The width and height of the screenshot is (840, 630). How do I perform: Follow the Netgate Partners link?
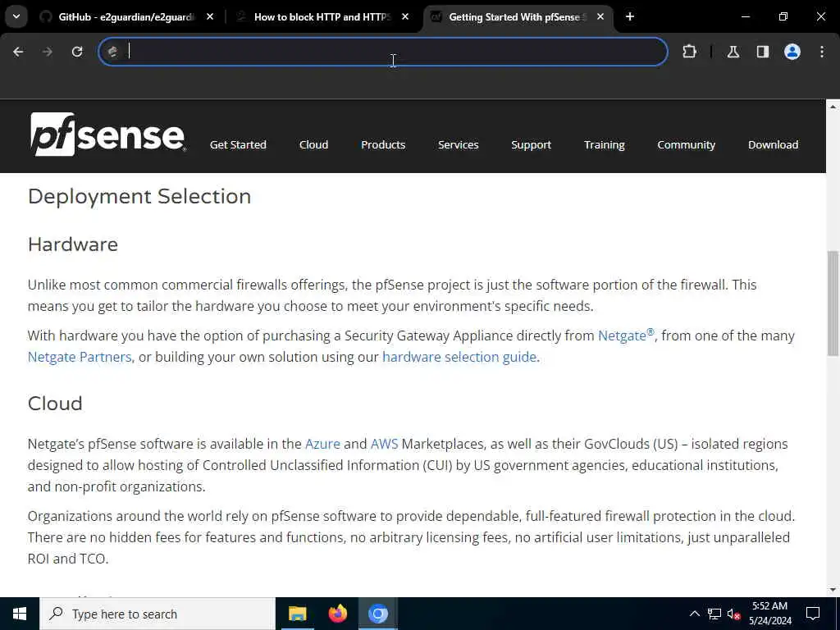click(80, 357)
